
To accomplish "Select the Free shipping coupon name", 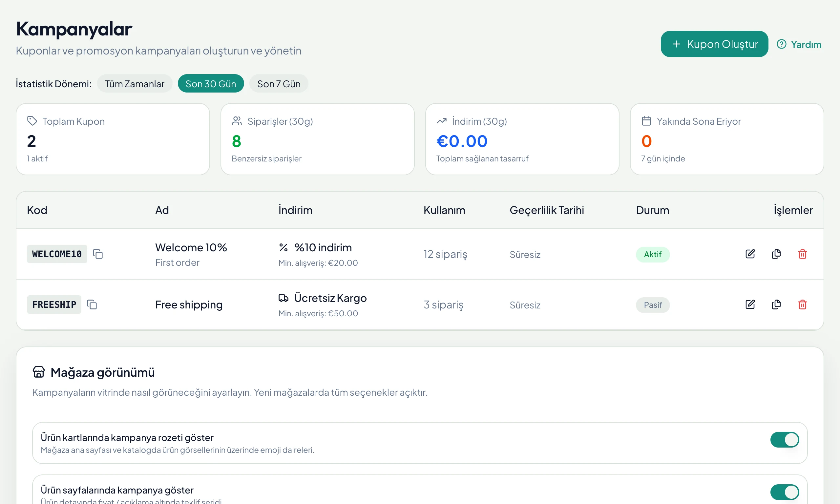I will tap(189, 305).
